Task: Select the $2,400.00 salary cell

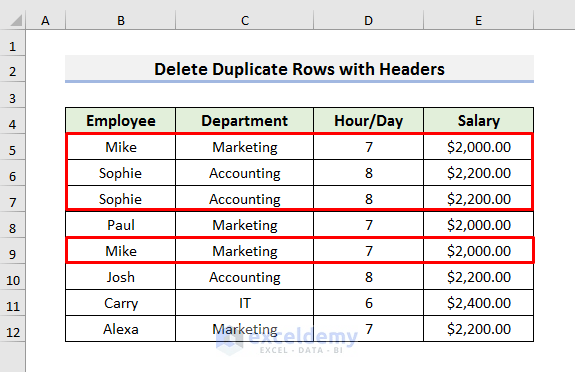Action: click(479, 303)
